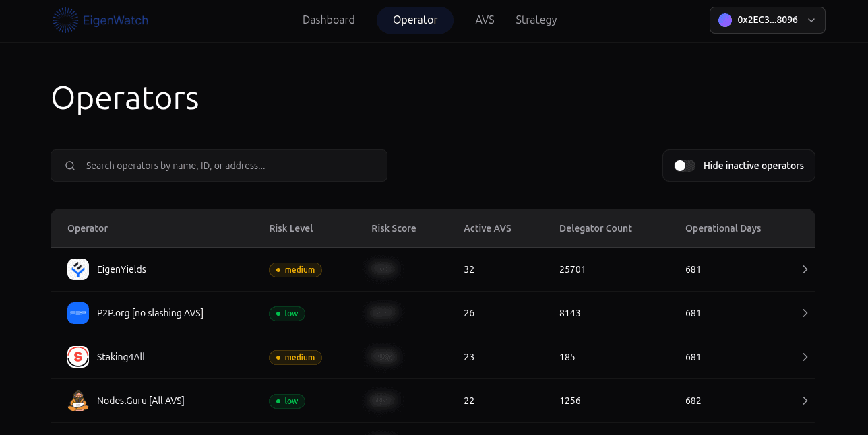Viewport: 868px width, 435px height.
Task: Click the search magnifier icon
Action: [70, 165]
